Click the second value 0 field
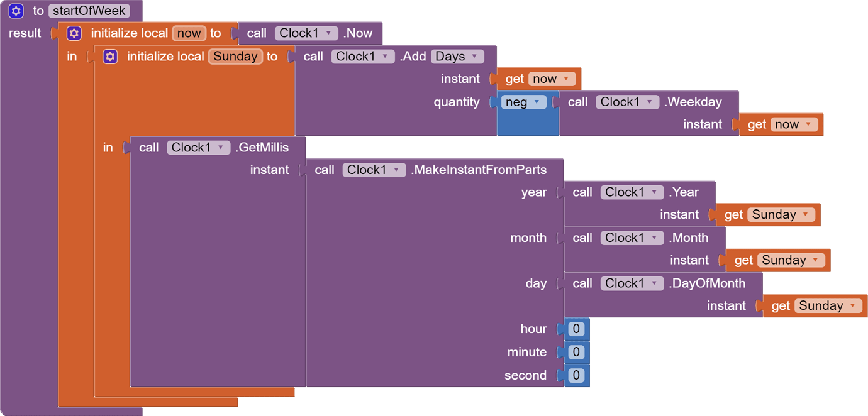Image resolution: width=868 pixels, height=416 pixels. point(576,375)
